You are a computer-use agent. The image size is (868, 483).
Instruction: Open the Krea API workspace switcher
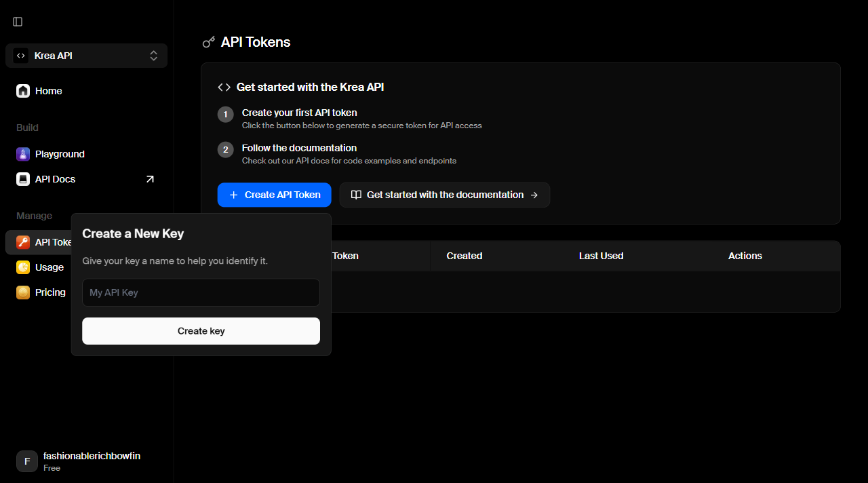[x=86, y=56]
